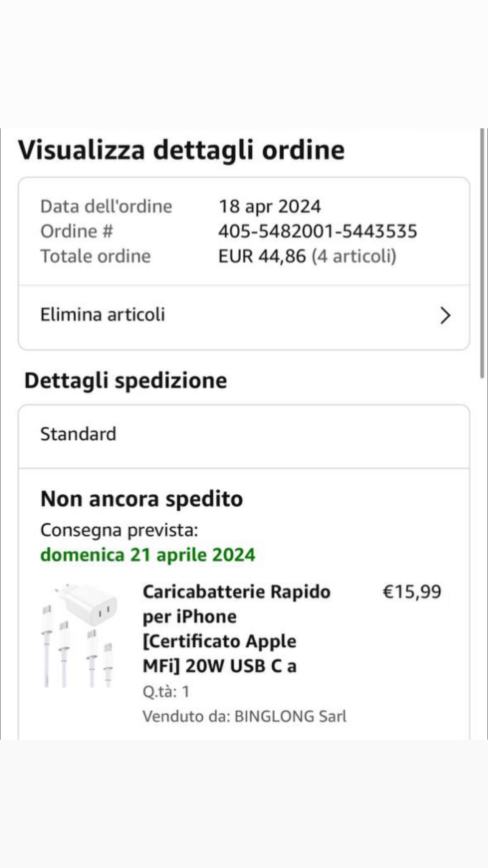Click the (4 articoli) item count
Screen dimensions: 488x868
coord(354,256)
